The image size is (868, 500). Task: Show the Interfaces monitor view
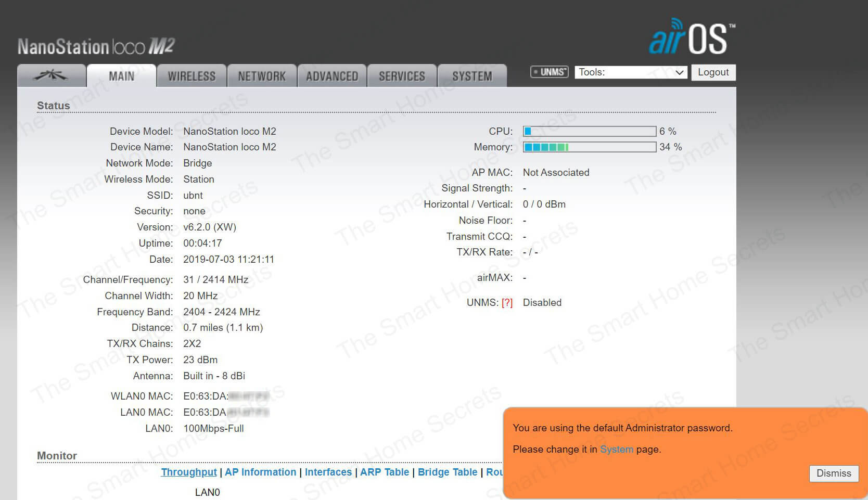point(328,472)
